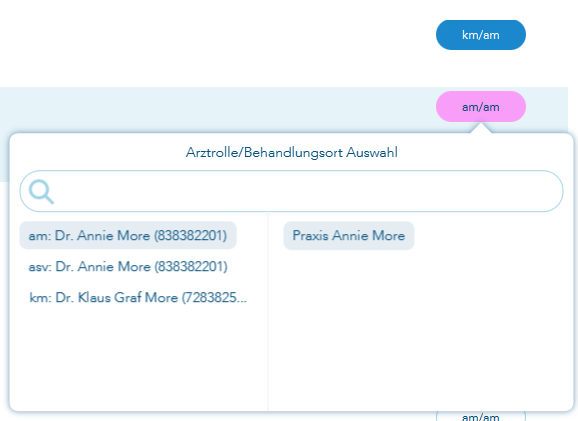
Task: Click the blue km/am badge
Action: click(x=481, y=35)
